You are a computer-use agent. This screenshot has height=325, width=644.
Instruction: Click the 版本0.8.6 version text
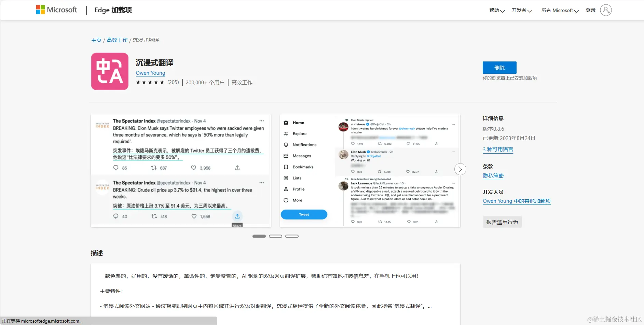pyautogui.click(x=493, y=129)
